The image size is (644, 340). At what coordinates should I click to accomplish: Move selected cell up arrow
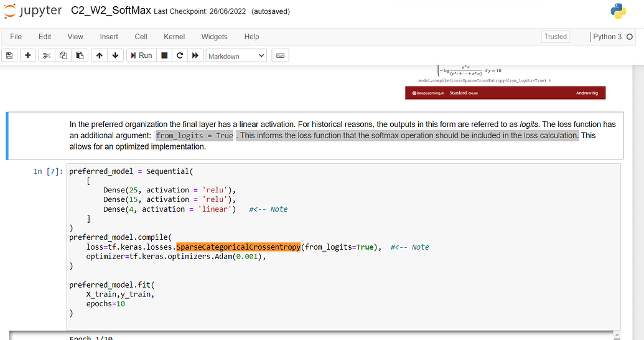(100, 55)
